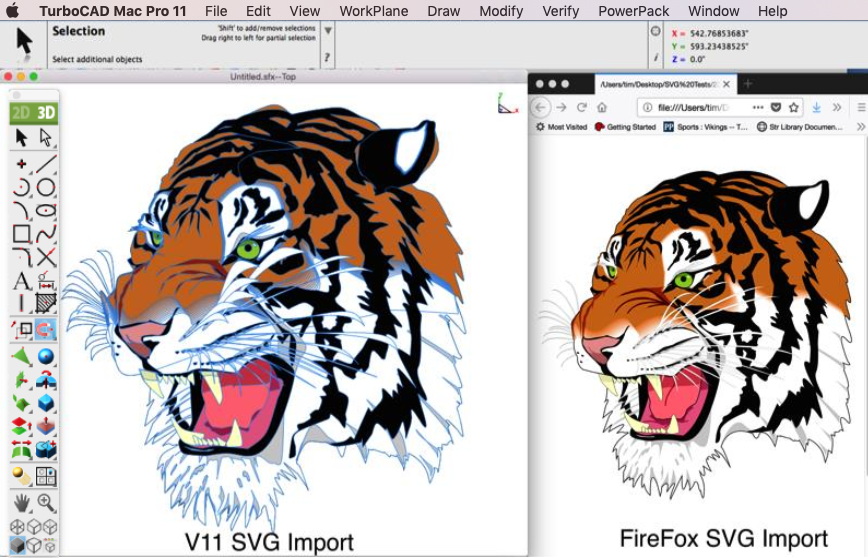This screenshot has width=868, height=558.
Task: Choose the Rectangle polygon tool
Action: 22,234
